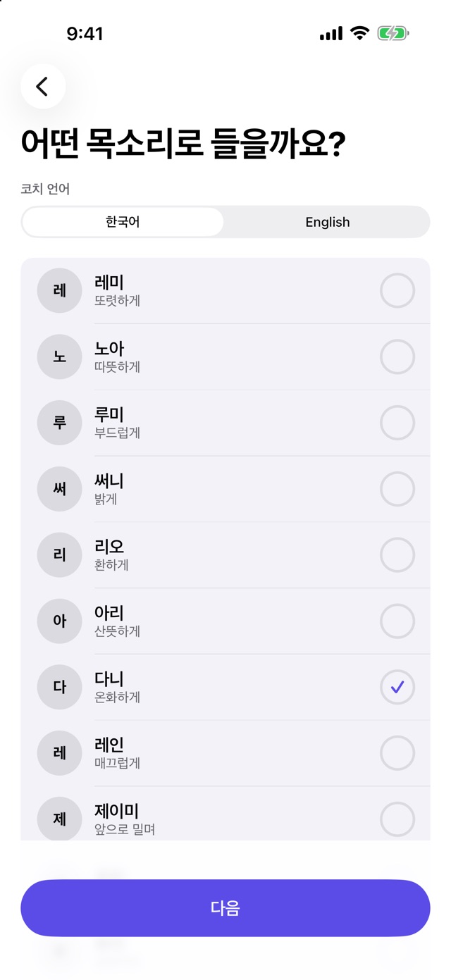Viewport: 451px width, 980px height.
Task: Tap the 루 avatar circle
Action: point(60,423)
